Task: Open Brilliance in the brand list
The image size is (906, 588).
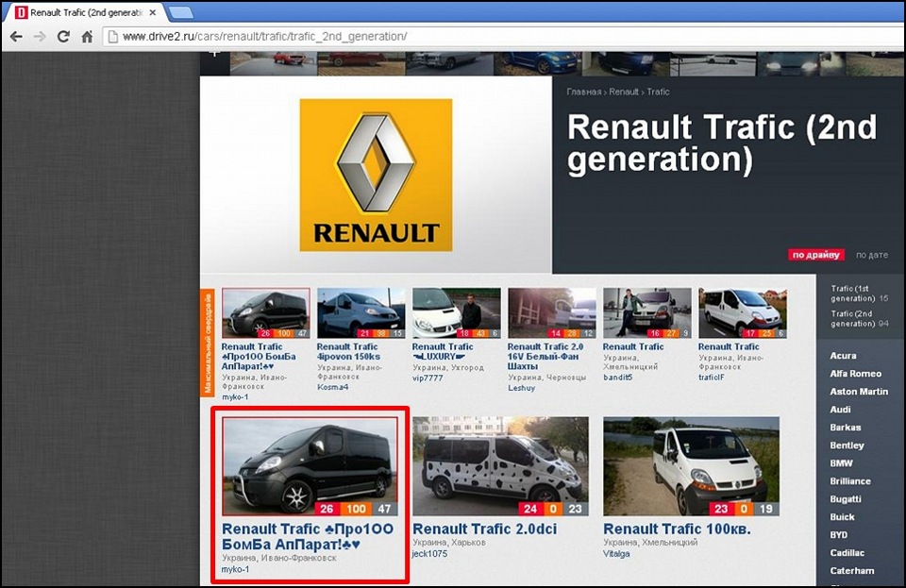Action: point(850,481)
